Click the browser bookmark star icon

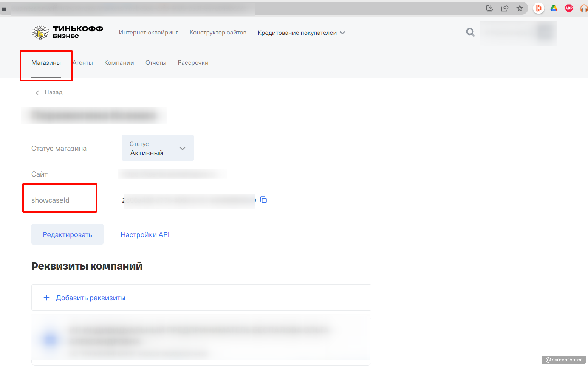pos(520,8)
